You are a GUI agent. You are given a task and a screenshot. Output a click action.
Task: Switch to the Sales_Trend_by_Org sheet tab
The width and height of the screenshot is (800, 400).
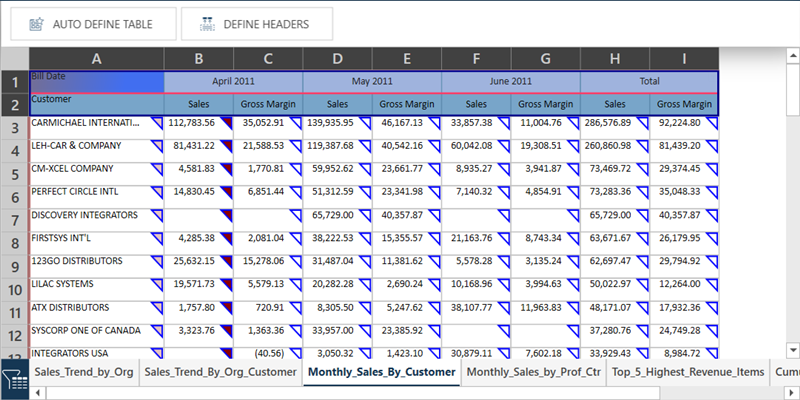click(83, 372)
